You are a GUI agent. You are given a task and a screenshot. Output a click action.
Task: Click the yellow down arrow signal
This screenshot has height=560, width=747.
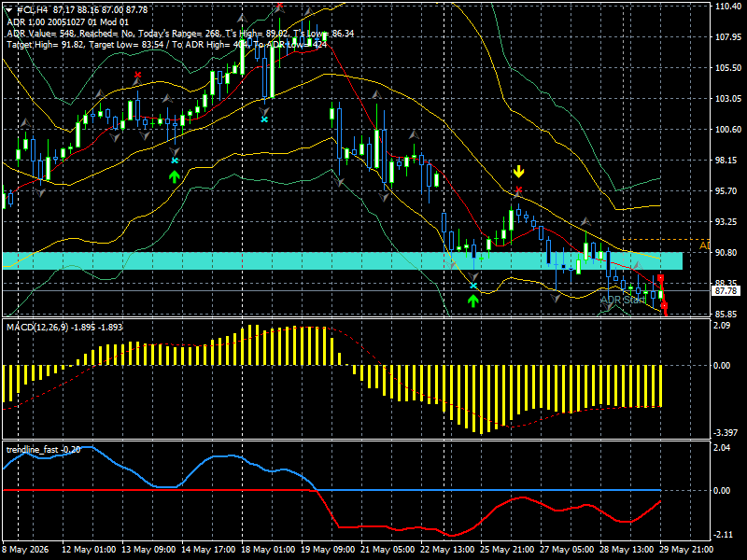pos(518,171)
